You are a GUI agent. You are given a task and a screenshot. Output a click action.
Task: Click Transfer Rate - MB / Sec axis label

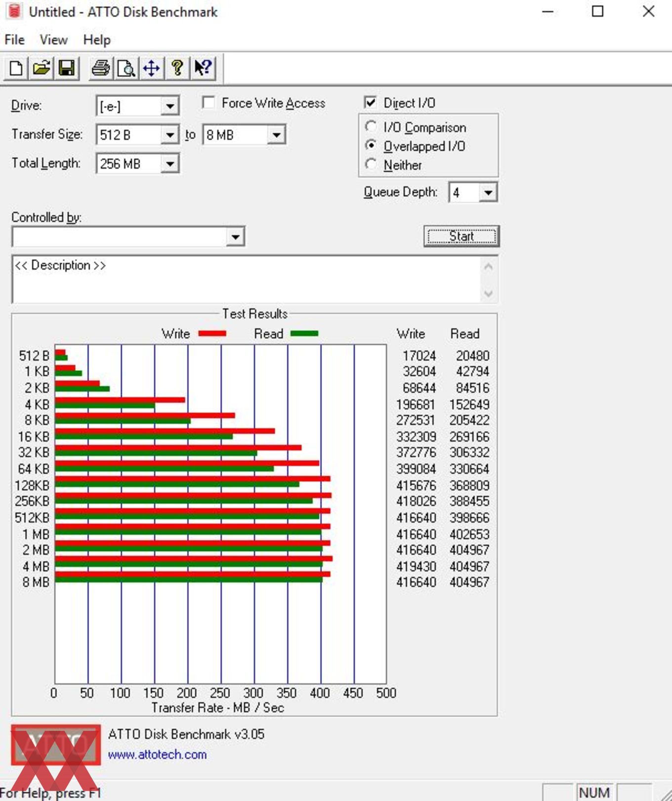coord(218,708)
